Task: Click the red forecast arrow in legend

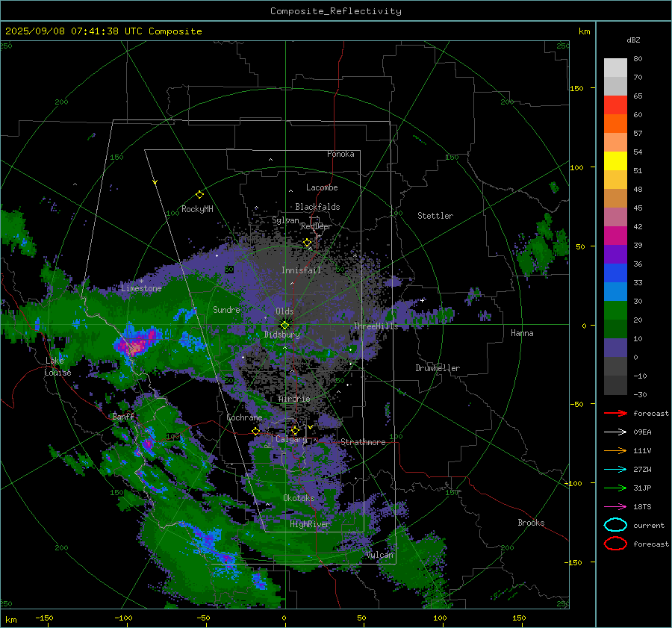Action: pyautogui.click(x=615, y=413)
